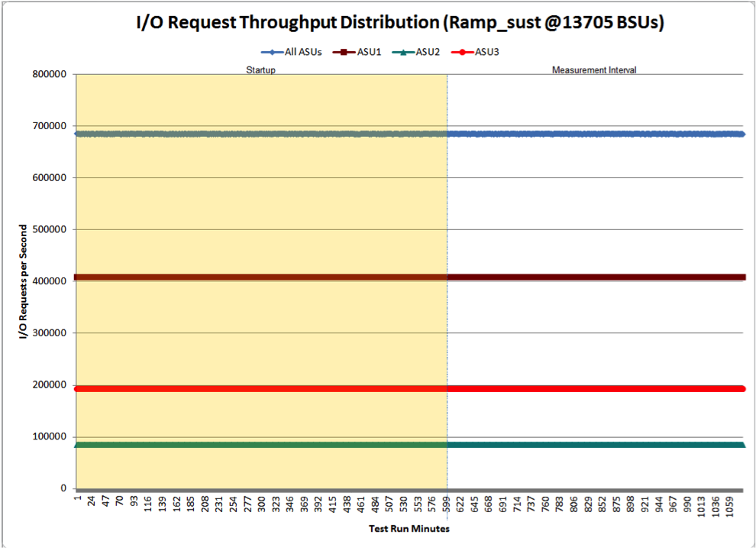Click the Measurement Interval label
756x548 pixels.
coord(594,70)
